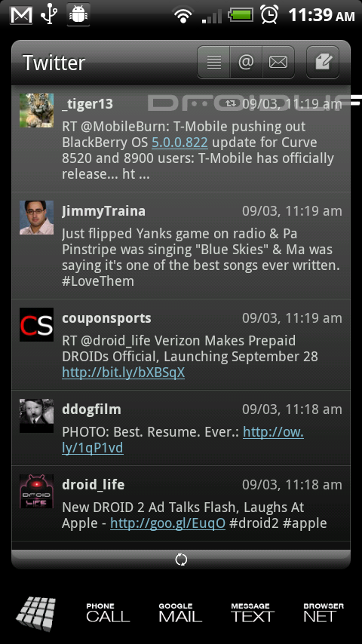
Task: Open the BROWSER NET shortcut
Action: 324,613
